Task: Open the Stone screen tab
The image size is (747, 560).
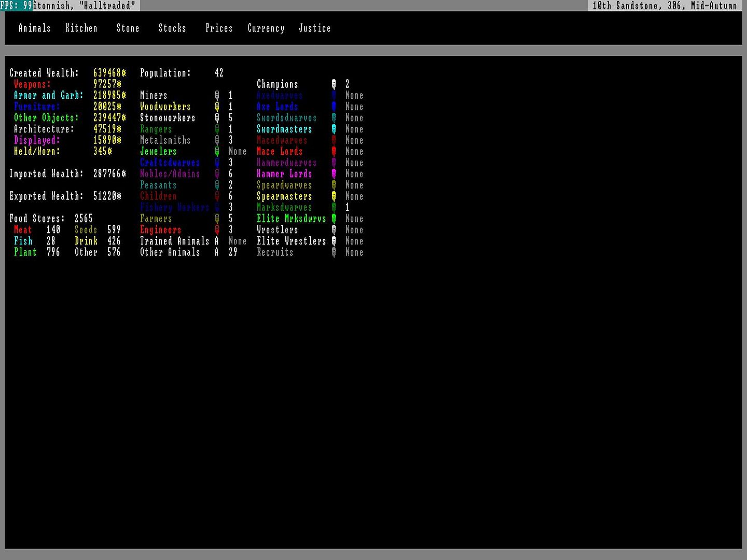Action: (128, 28)
